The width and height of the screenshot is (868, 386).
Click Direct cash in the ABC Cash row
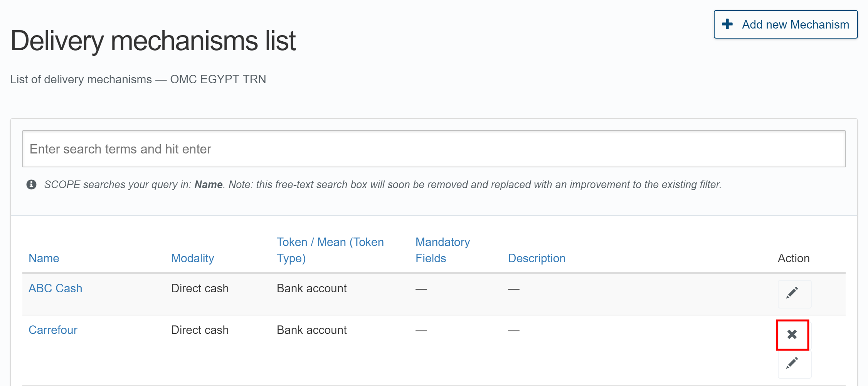(x=200, y=288)
